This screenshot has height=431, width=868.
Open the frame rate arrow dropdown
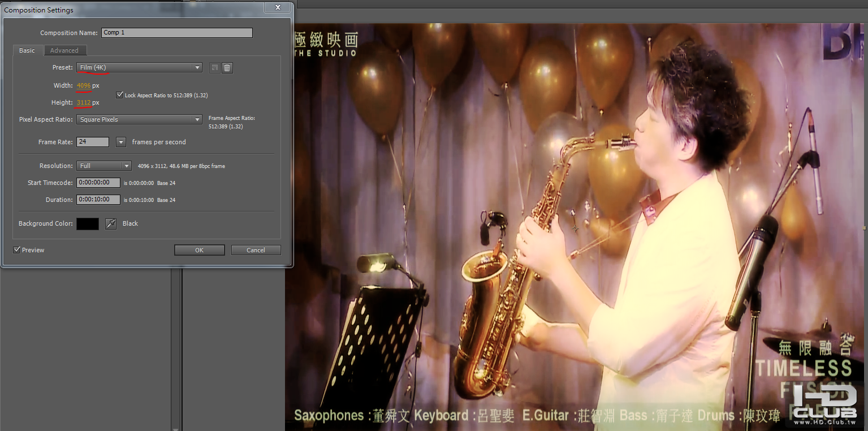click(x=120, y=142)
